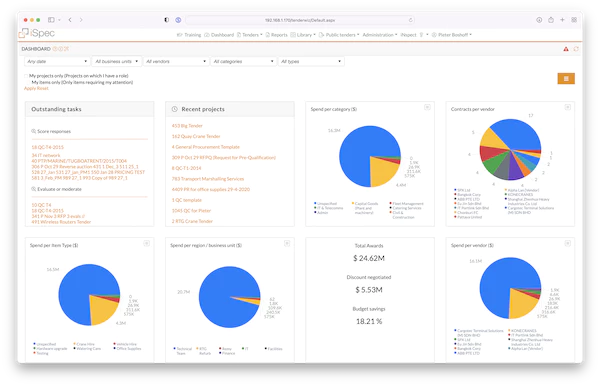600x386 pixels.
Task: Click magnifier icon next to Score responses
Action: pyautogui.click(x=34, y=131)
